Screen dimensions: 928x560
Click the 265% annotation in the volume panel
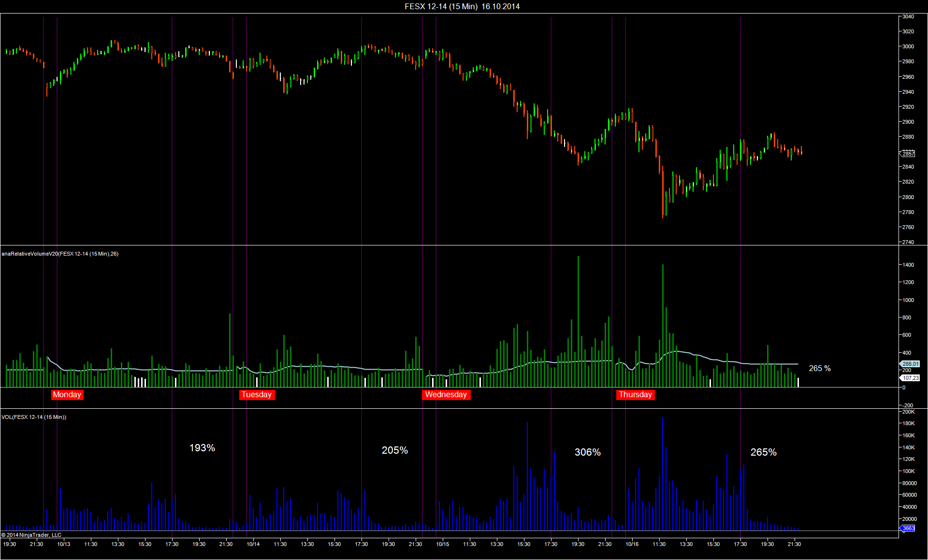click(x=764, y=452)
